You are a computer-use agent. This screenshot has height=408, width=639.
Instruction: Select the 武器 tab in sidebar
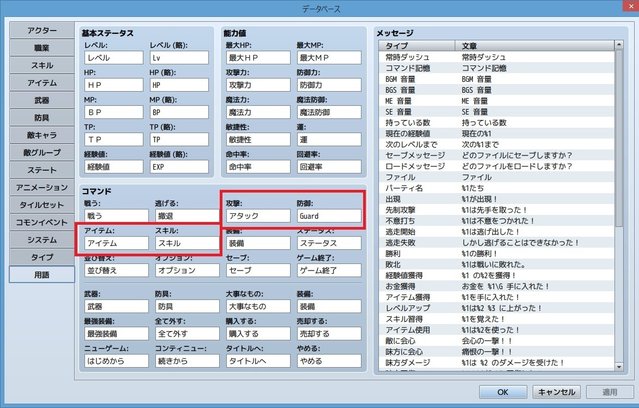42,100
